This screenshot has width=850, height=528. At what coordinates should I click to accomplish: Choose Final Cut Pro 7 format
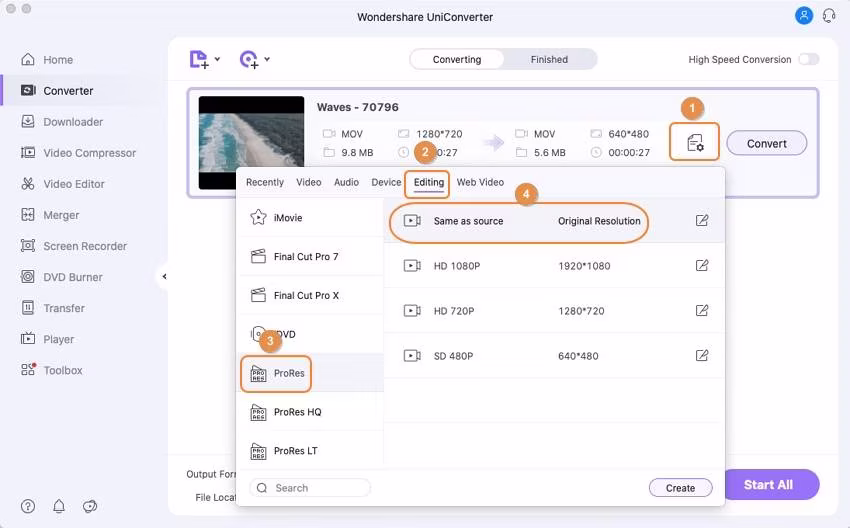(x=311, y=256)
